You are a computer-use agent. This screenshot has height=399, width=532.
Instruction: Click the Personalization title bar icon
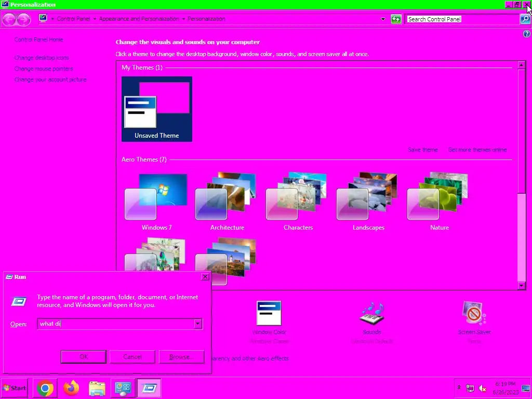[x=5, y=4]
